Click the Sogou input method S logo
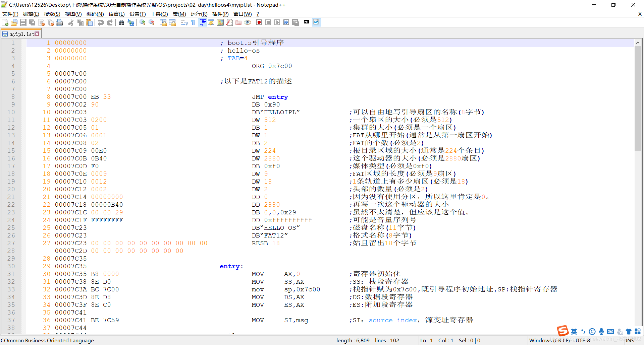Viewport: 644px width, 345px height. (x=563, y=331)
